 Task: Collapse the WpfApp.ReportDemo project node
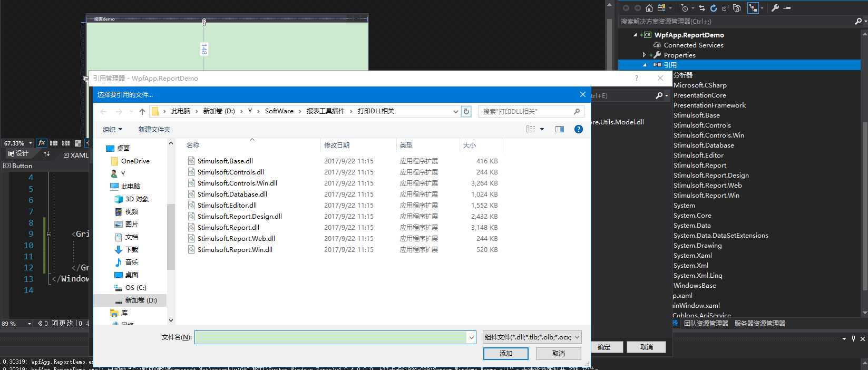click(x=635, y=35)
